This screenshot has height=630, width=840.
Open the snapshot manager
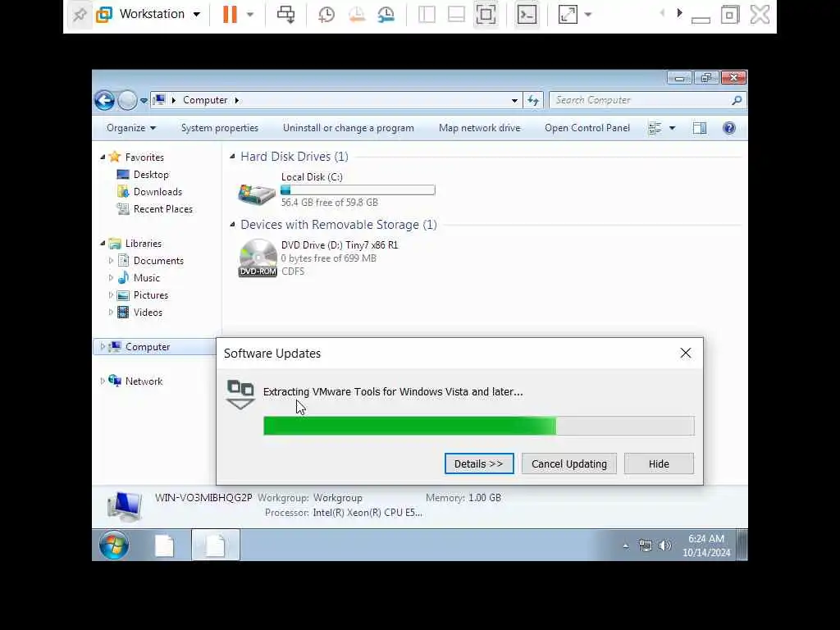tap(386, 15)
